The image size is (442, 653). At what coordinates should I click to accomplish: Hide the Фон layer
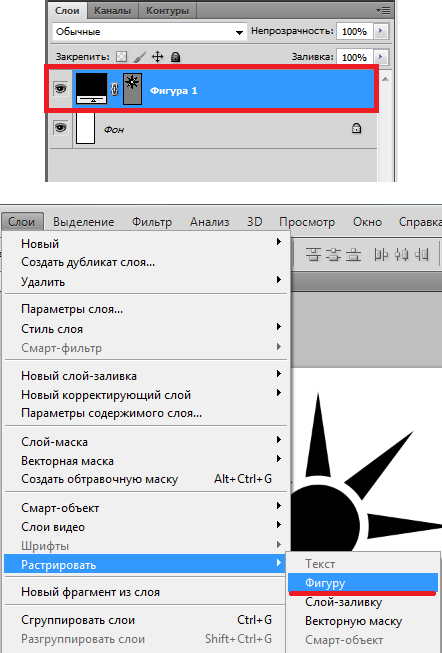61,127
